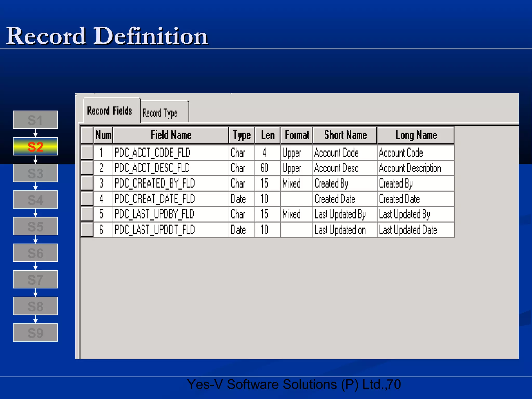The height and width of the screenshot is (399, 532).
Task: Click the Num column header
Action: coord(103,135)
